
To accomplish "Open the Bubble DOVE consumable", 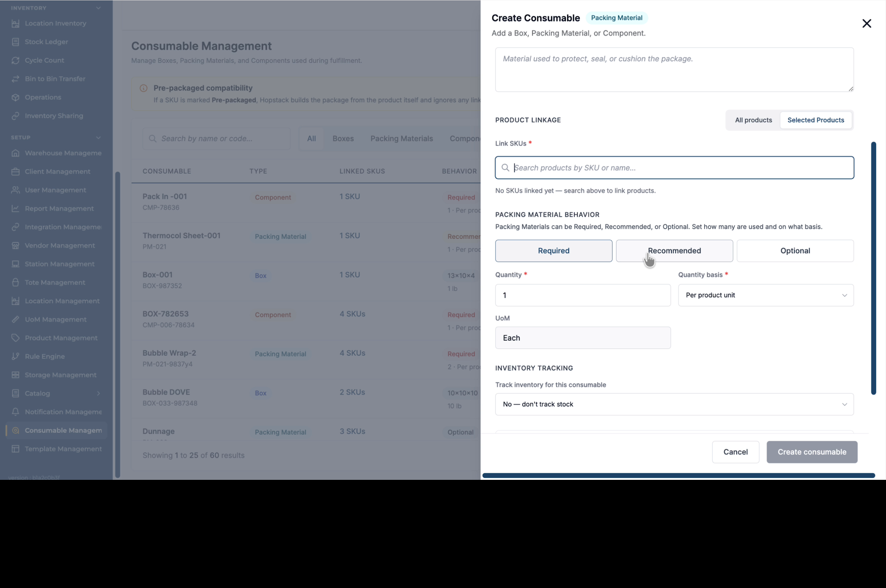I will (x=167, y=392).
